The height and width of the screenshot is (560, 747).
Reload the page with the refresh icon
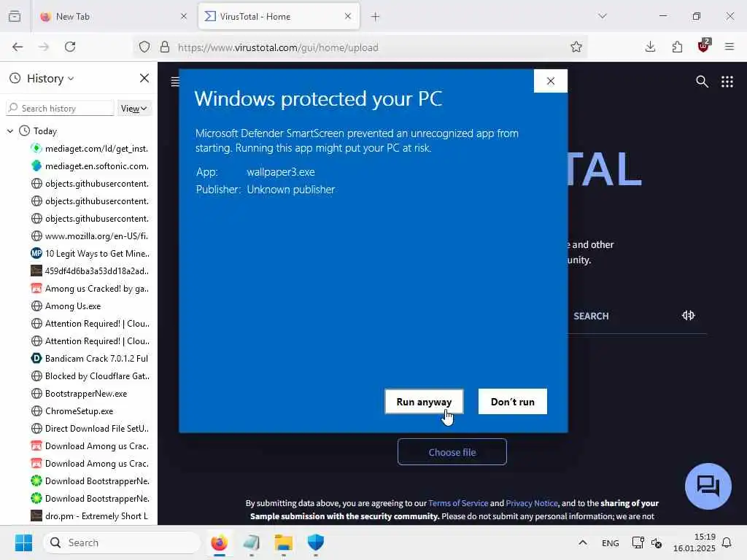[x=70, y=47]
